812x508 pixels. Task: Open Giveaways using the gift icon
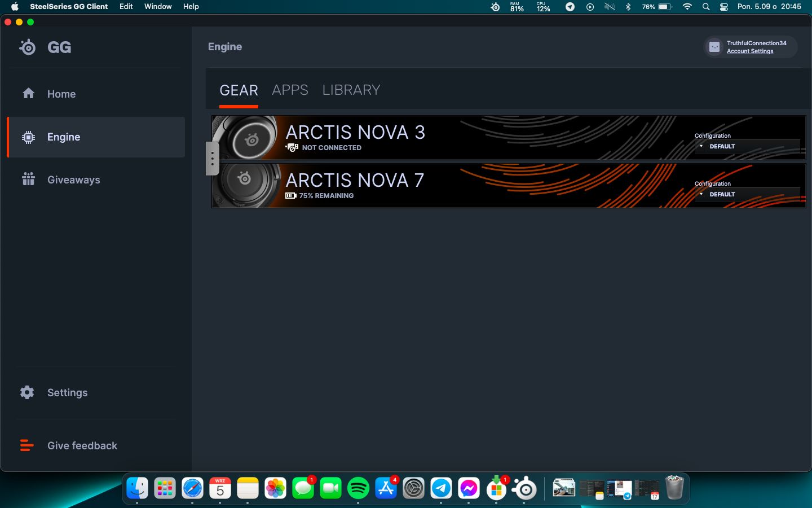(28, 179)
